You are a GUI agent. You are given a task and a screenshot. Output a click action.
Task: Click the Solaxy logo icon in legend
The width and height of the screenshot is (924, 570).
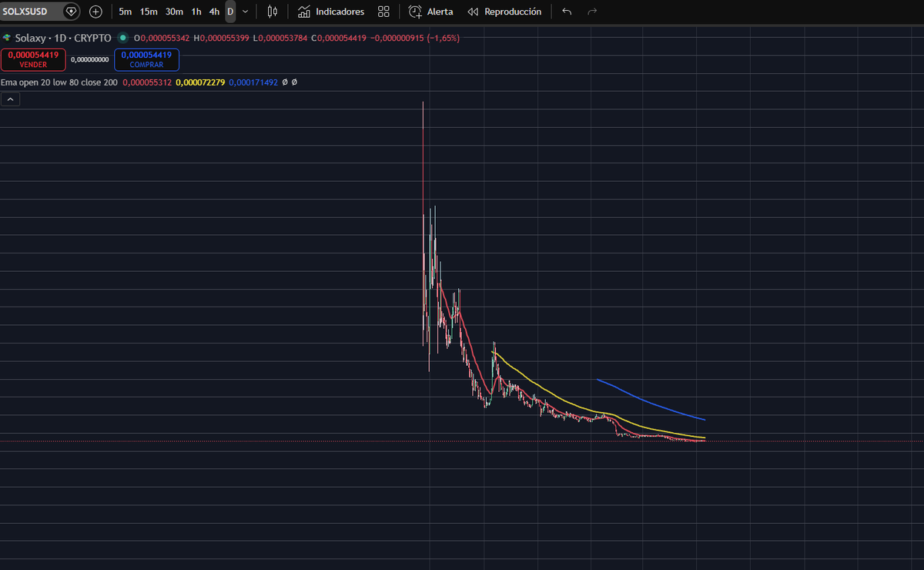point(7,38)
